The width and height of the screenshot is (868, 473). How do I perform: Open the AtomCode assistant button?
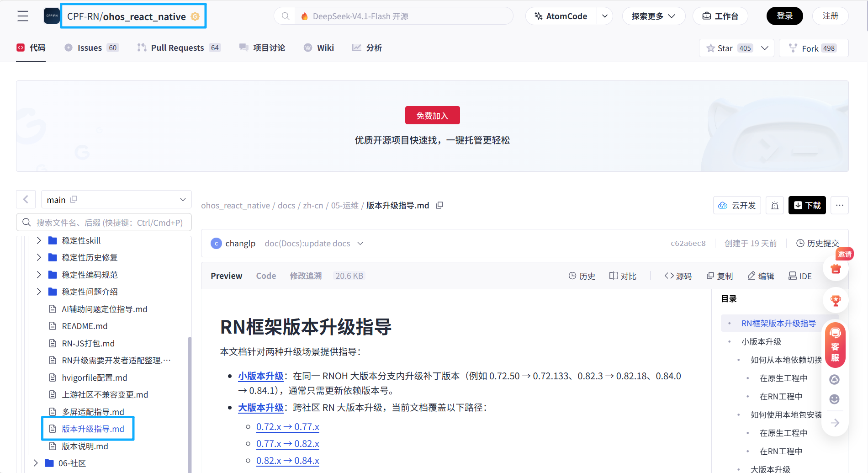click(561, 16)
